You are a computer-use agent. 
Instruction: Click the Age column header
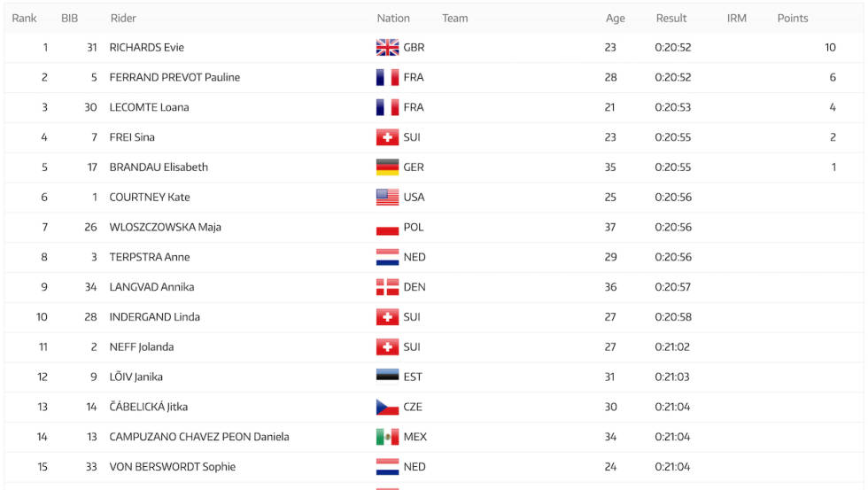(x=615, y=19)
